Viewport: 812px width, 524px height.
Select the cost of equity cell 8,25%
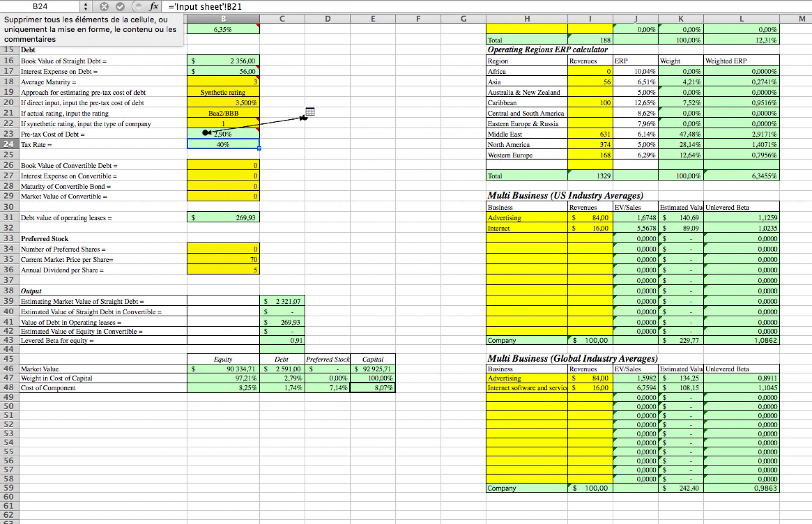click(223, 387)
